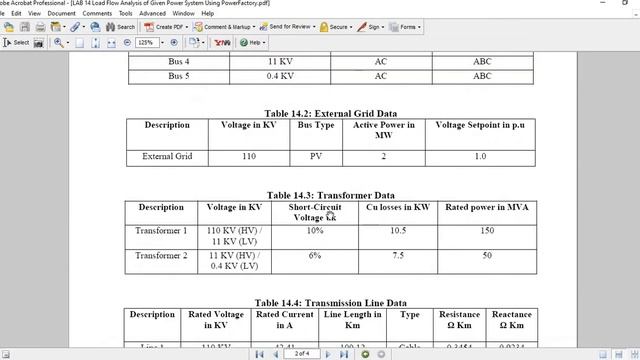Click the Organizer icon in the toolbar
This screenshot has height=360, width=640.
[x=56, y=27]
